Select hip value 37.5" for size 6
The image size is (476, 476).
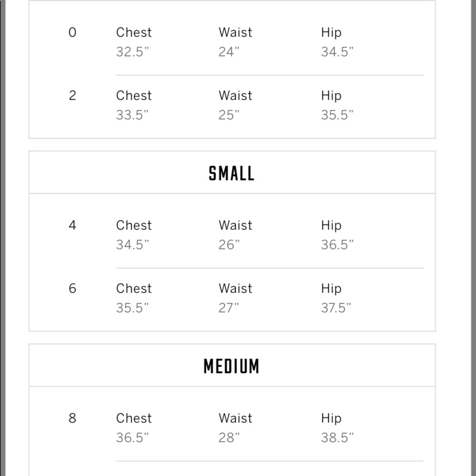click(336, 308)
